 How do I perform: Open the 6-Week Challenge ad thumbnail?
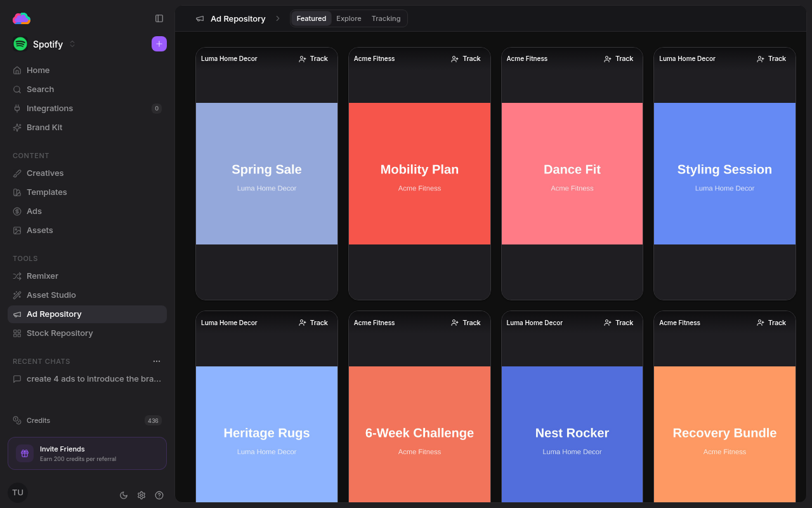coord(419,434)
